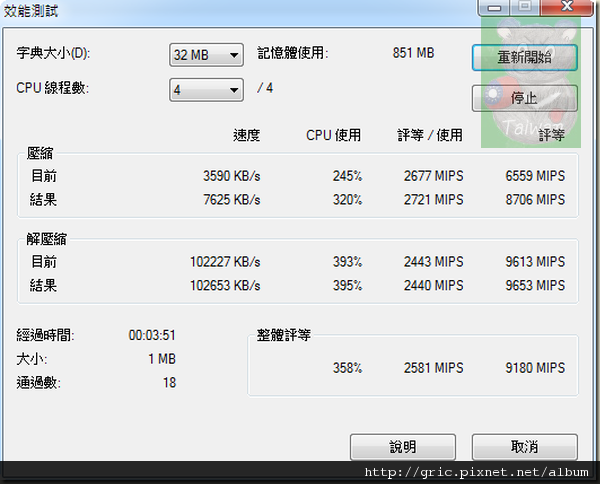Click the 壓縮 group label
This screenshot has width=600, height=484.
(40, 153)
